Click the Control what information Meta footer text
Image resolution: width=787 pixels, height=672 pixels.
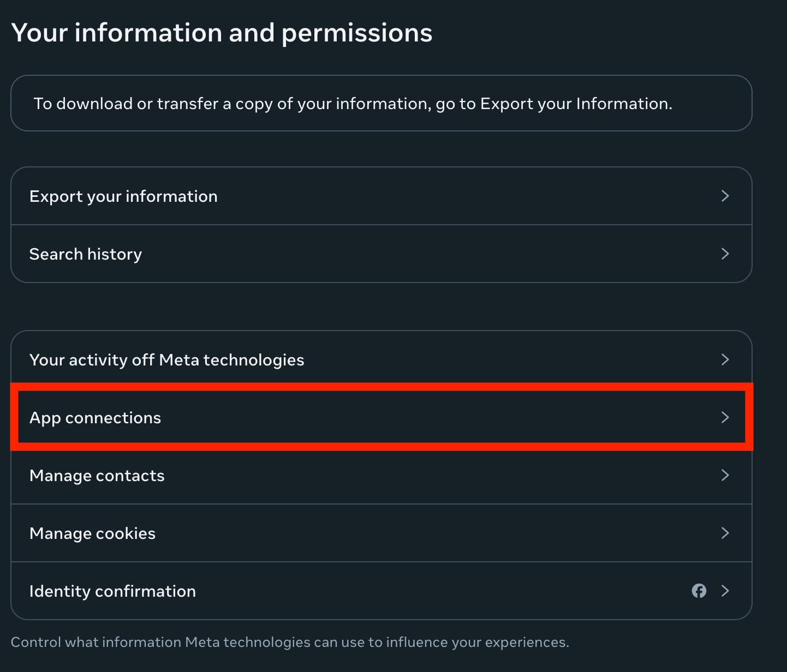(x=290, y=642)
